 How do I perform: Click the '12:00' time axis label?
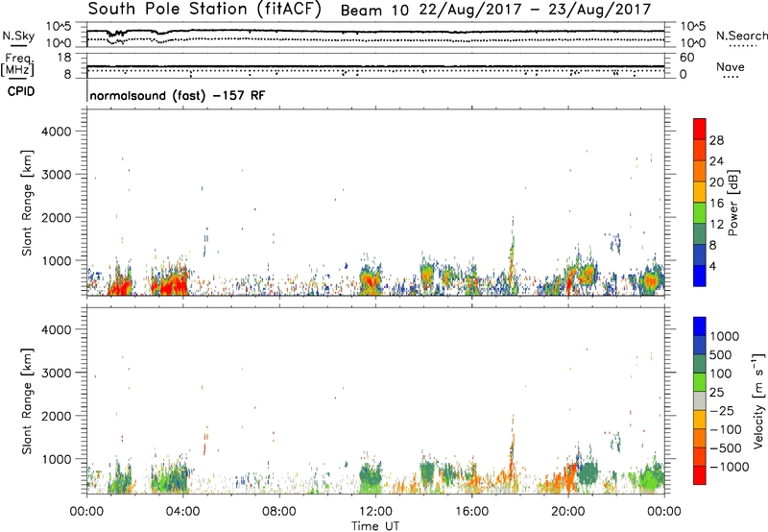pyautogui.click(x=375, y=512)
